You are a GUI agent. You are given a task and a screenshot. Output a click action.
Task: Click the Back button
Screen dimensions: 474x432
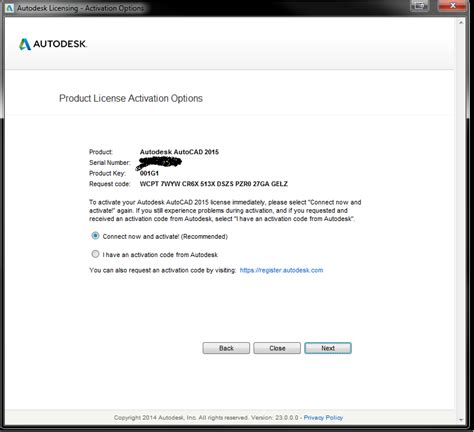(x=226, y=348)
